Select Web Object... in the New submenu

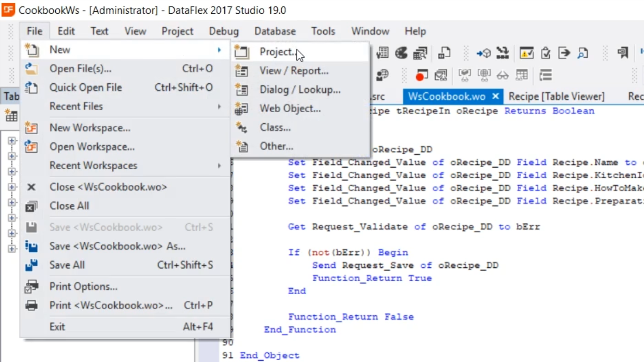(290, 109)
